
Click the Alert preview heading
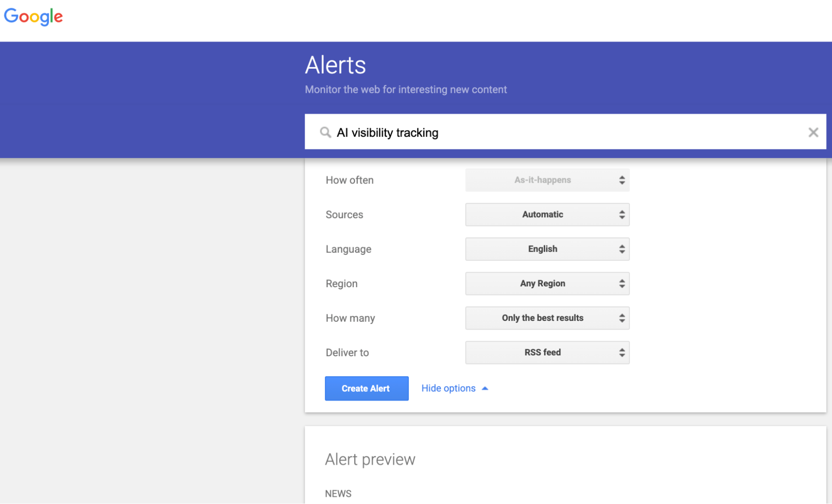coord(370,459)
